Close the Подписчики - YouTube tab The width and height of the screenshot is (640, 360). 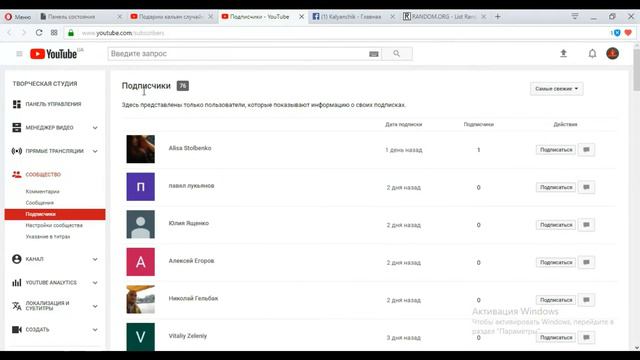(301, 17)
